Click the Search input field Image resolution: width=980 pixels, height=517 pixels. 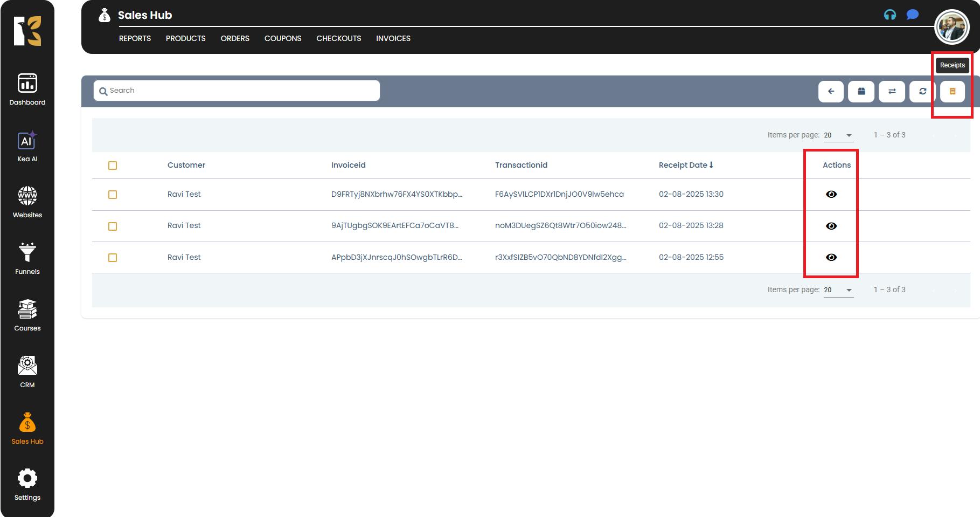[237, 91]
